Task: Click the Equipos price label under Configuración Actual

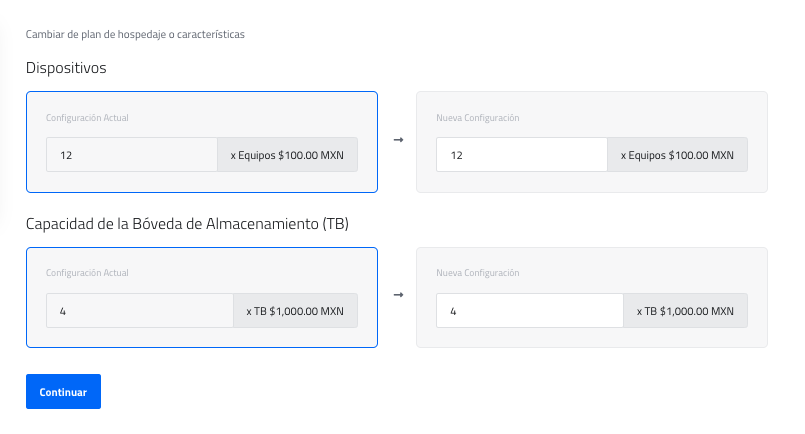Action: pyautogui.click(x=287, y=155)
